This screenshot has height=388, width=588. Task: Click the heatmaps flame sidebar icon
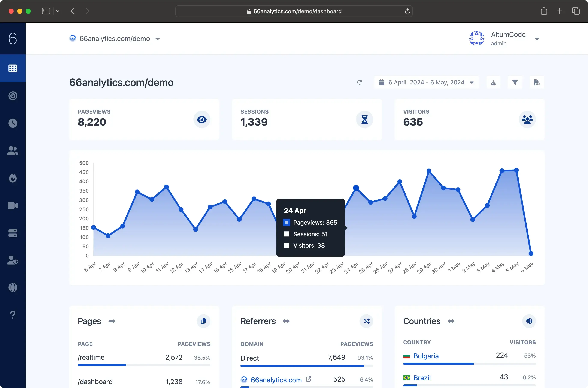coord(13,178)
